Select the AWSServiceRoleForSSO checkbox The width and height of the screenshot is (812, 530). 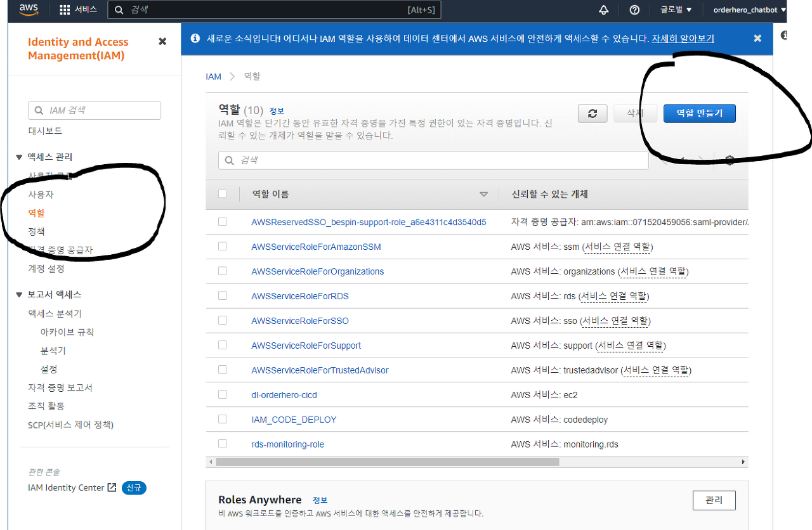[x=222, y=320]
